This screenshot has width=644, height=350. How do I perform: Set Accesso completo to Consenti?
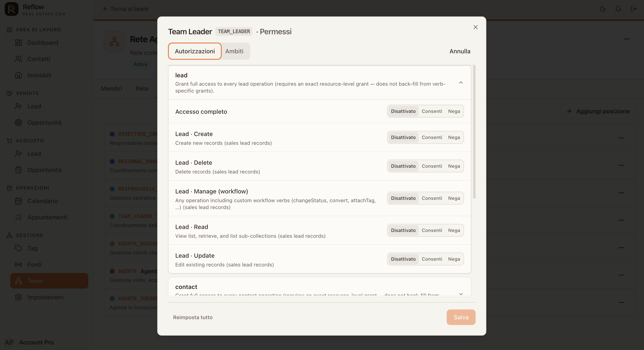pyautogui.click(x=432, y=111)
